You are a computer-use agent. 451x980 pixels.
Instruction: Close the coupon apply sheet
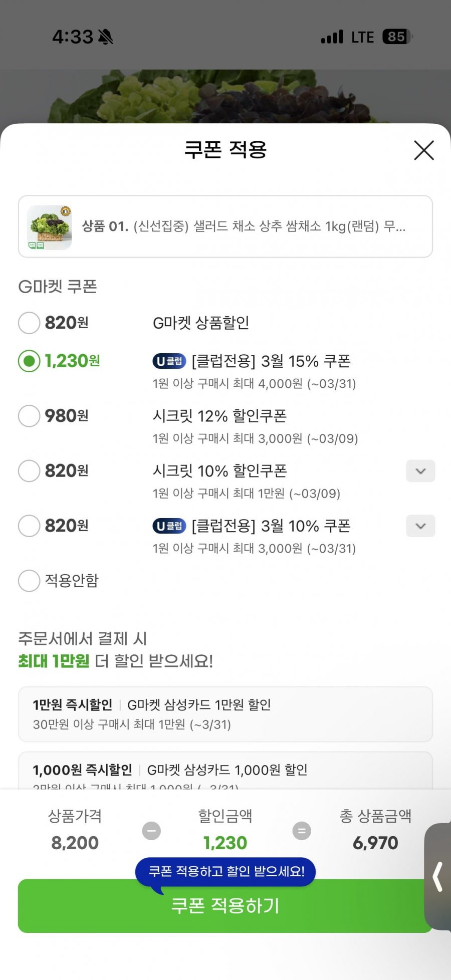click(423, 150)
